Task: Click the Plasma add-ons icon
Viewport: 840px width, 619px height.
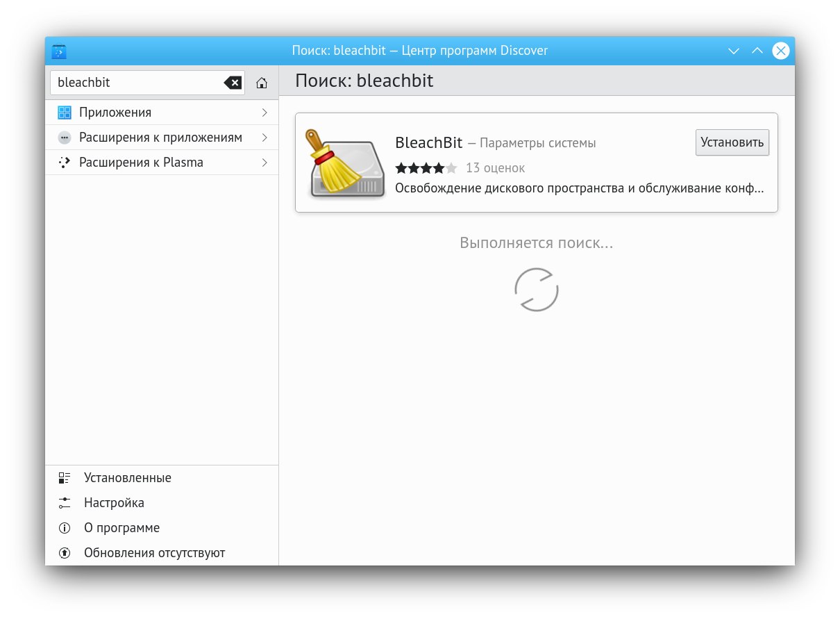Action: pos(65,163)
